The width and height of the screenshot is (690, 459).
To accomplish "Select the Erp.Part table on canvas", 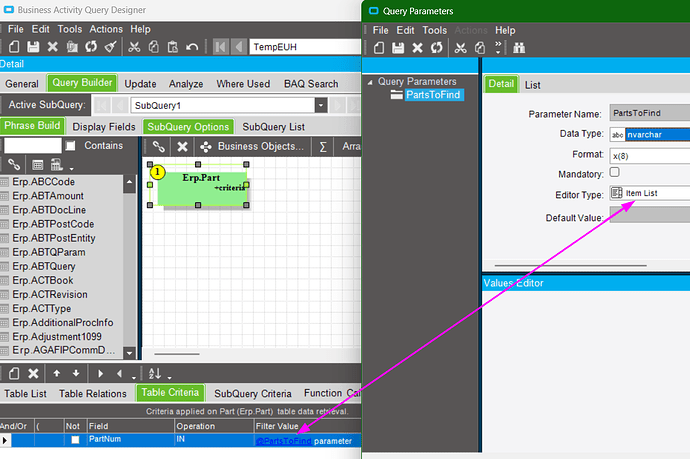I will 202,188.
